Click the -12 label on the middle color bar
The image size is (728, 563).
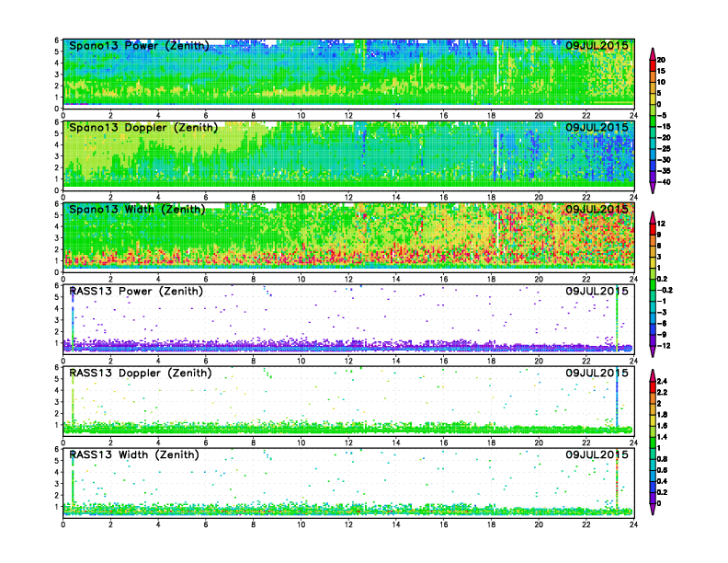tap(664, 346)
